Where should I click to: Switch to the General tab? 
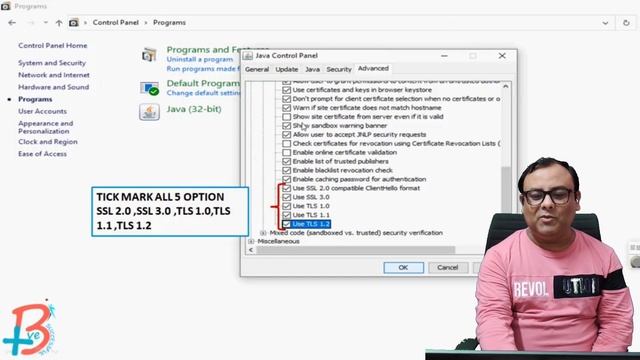click(x=257, y=69)
